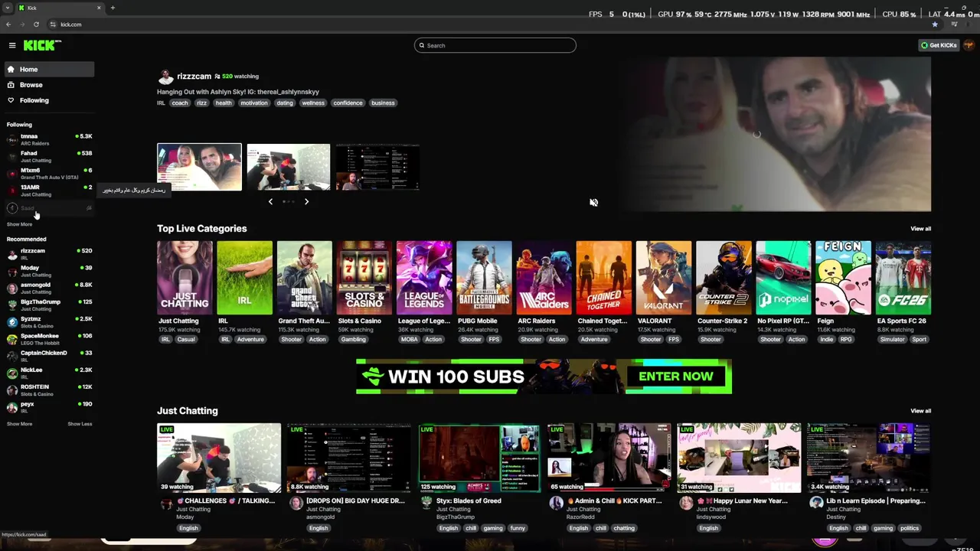Click 'coach' tag under rizzzcam

point(180,103)
